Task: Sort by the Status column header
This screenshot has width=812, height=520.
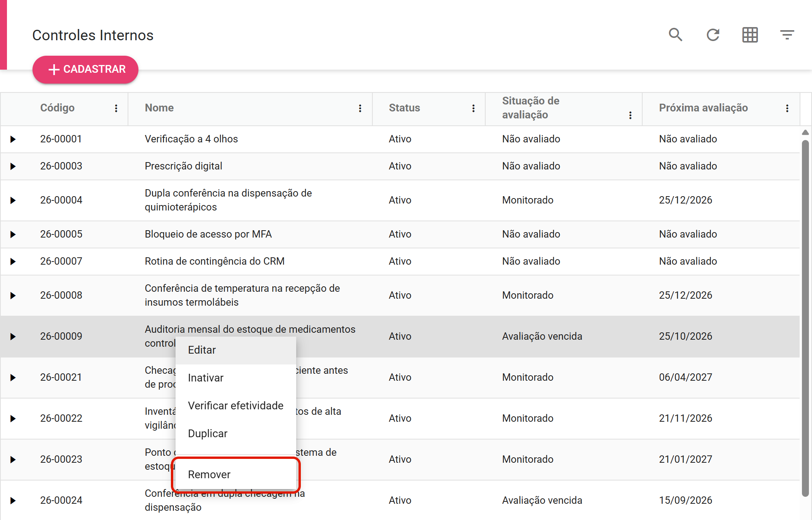Action: click(404, 108)
